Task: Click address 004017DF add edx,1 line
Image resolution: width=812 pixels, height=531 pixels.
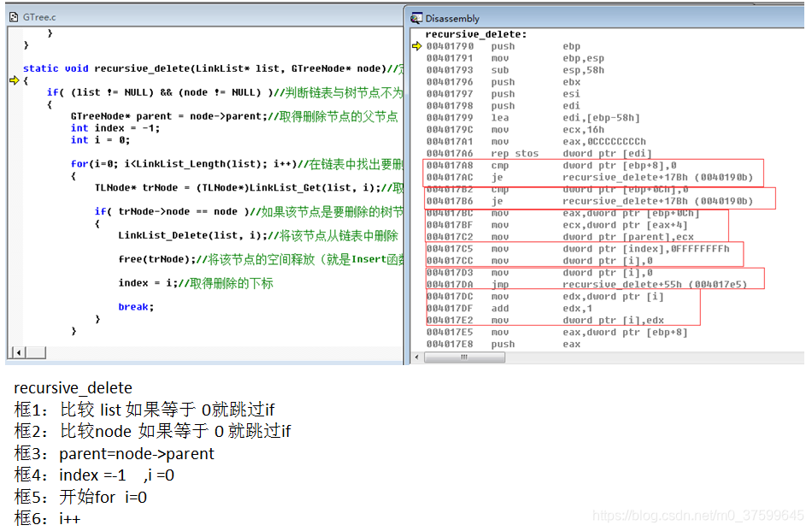Action: coord(509,308)
